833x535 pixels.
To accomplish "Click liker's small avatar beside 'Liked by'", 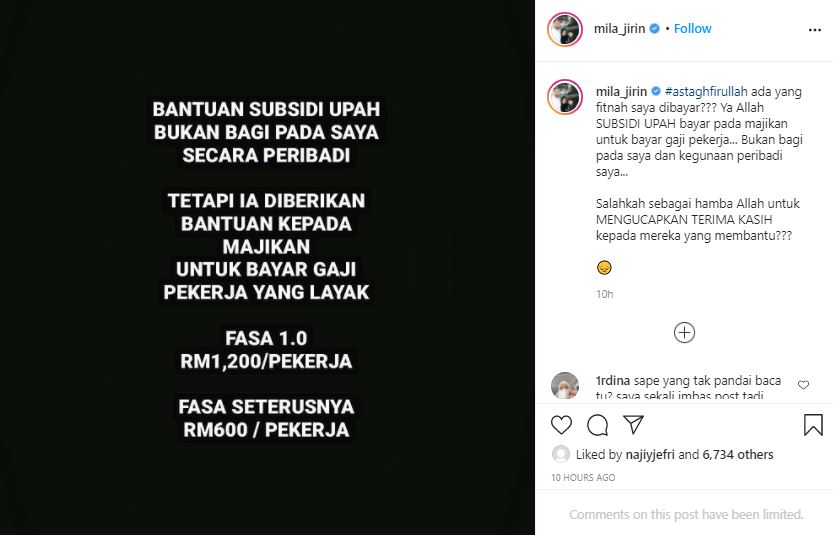I will point(560,454).
